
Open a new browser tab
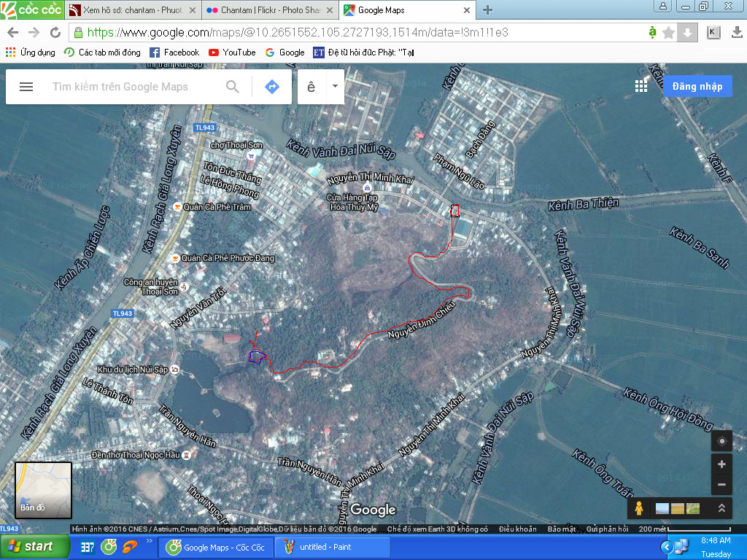point(487,9)
